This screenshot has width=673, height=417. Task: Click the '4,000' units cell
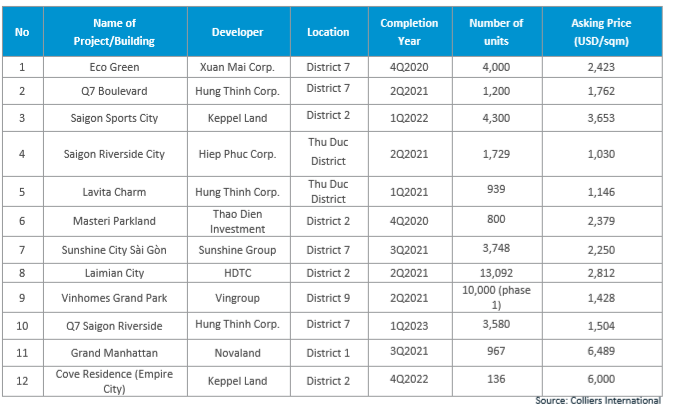click(x=497, y=67)
